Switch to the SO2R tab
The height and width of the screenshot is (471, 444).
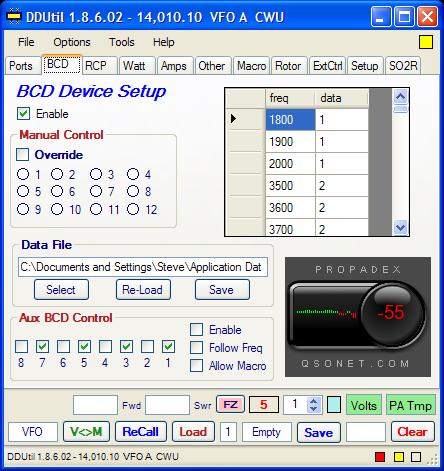(403, 66)
